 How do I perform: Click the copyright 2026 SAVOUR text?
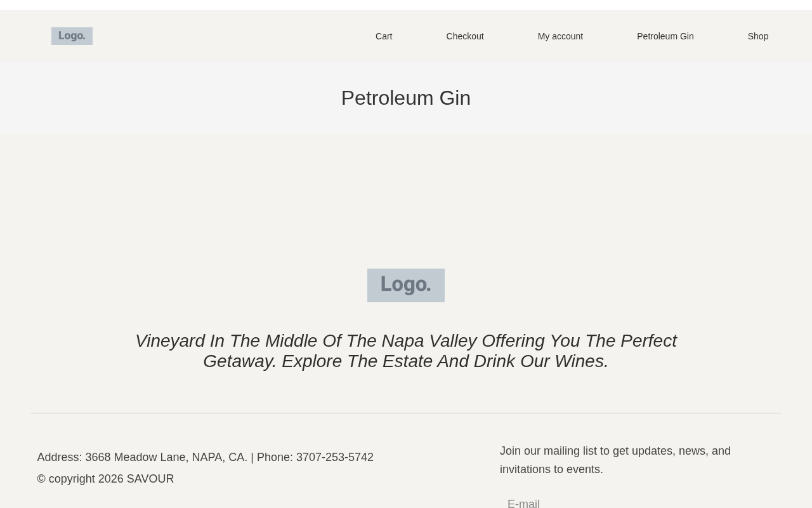pyautogui.click(x=105, y=479)
